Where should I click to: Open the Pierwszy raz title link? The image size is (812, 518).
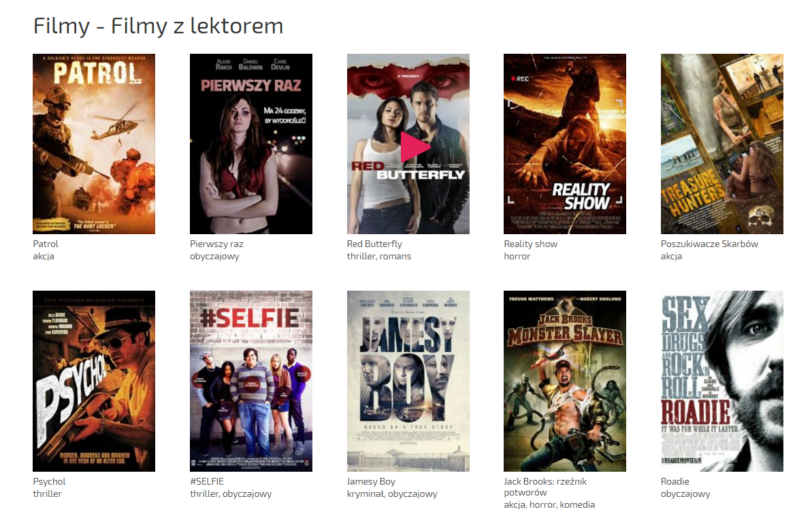pos(216,244)
